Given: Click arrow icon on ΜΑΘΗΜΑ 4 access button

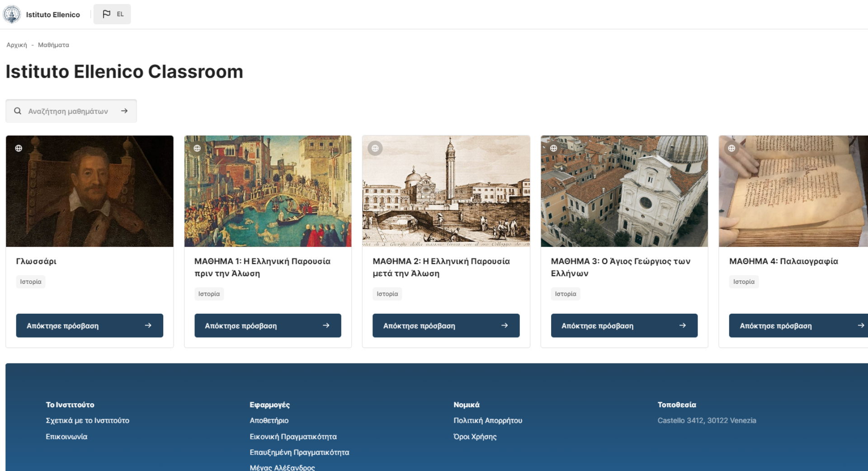Looking at the screenshot, I should [x=861, y=325].
